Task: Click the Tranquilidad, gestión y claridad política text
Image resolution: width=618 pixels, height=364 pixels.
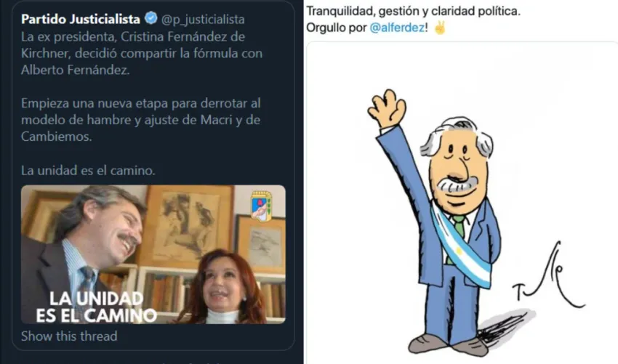Action: point(413,11)
